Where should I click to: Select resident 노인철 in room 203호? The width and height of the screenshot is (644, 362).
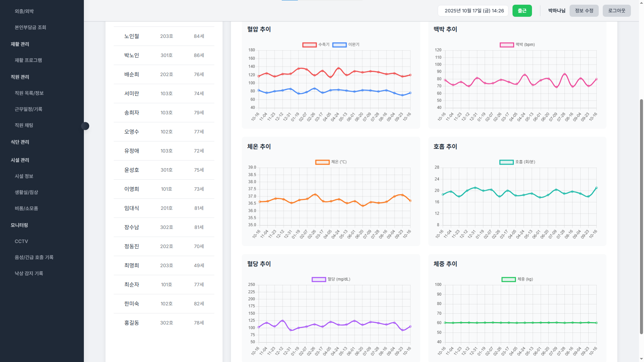coord(164,36)
